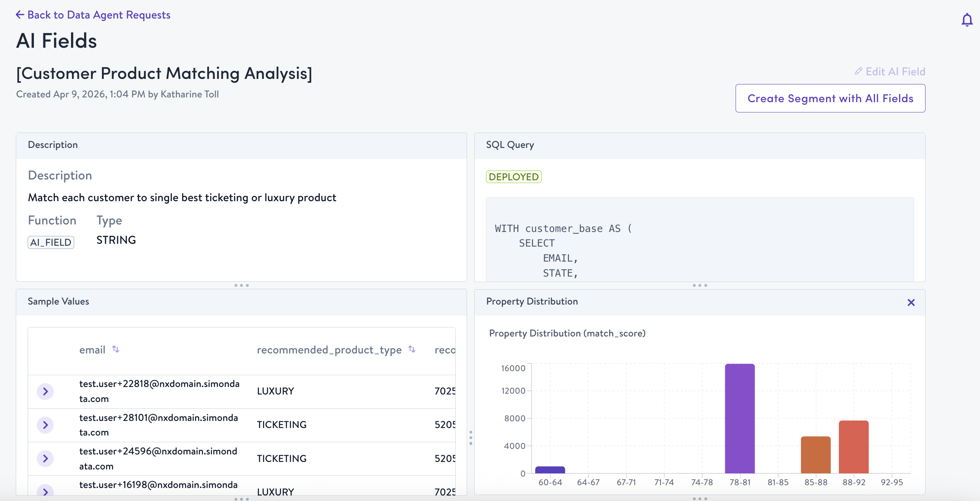Screen dimensions: 980x501
Task: Expand the row for test.user+22818
Action: coord(45,391)
